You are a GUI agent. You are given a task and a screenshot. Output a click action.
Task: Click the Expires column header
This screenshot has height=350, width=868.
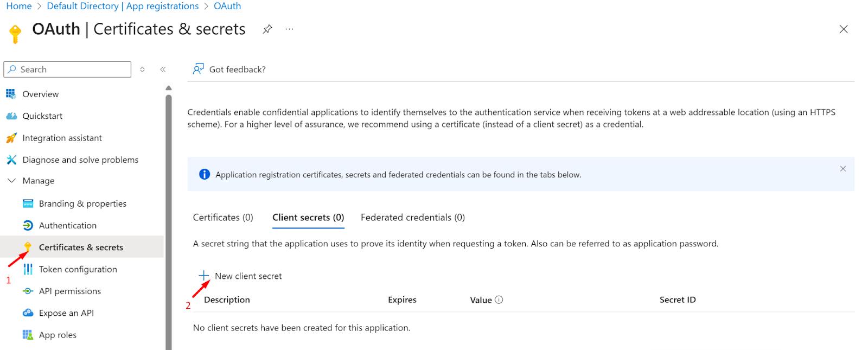pos(402,300)
